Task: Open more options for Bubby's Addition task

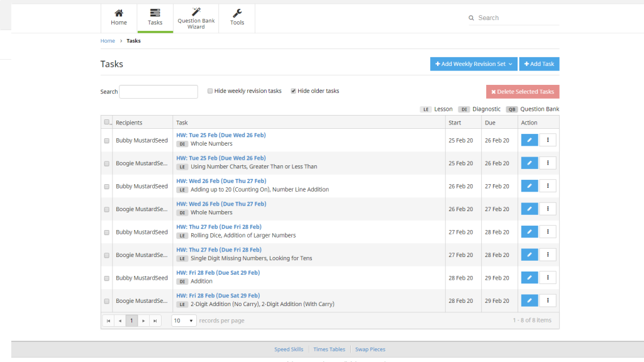Action: click(548, 278)
